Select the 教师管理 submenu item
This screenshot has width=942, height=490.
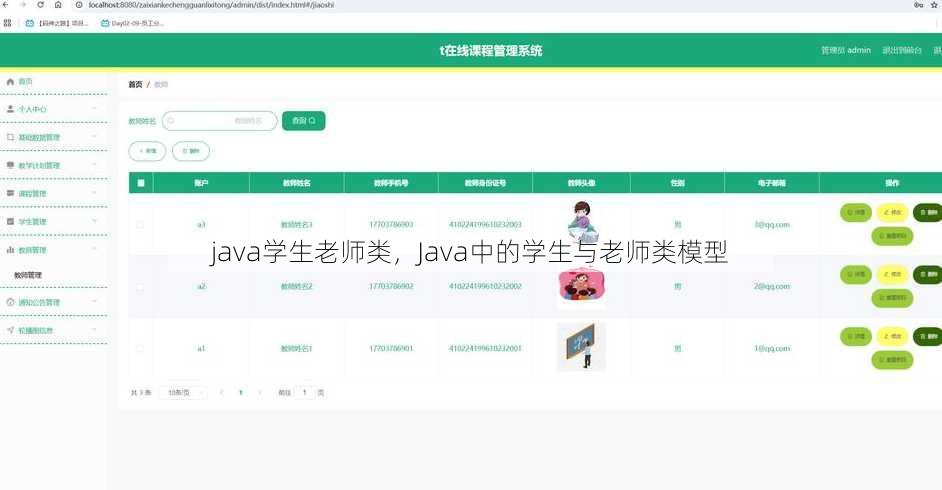28,275
